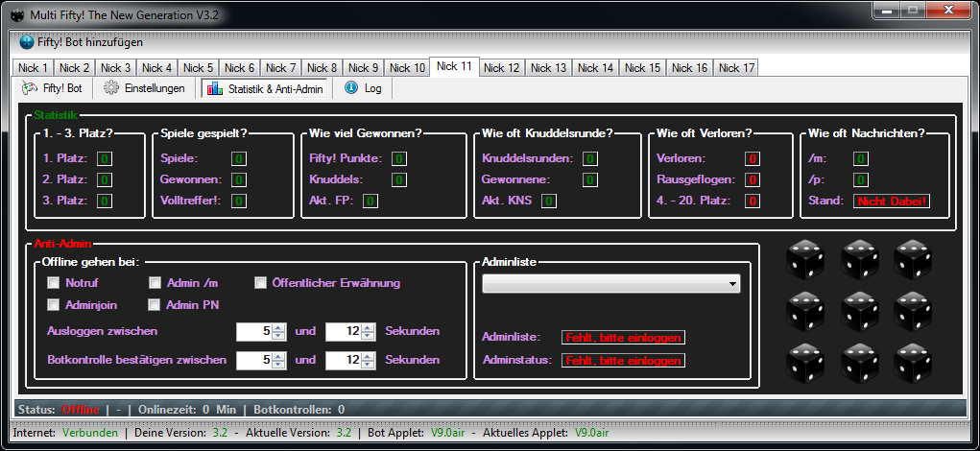Switch to the Nick 17 tab
This screenshot has height=451, width=980.
tap(737, 68)
